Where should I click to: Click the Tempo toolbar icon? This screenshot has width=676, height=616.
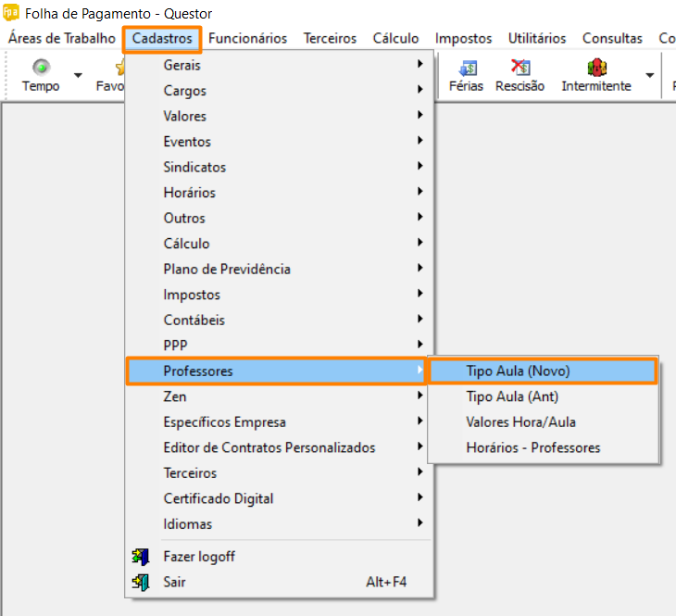(41, 69)
